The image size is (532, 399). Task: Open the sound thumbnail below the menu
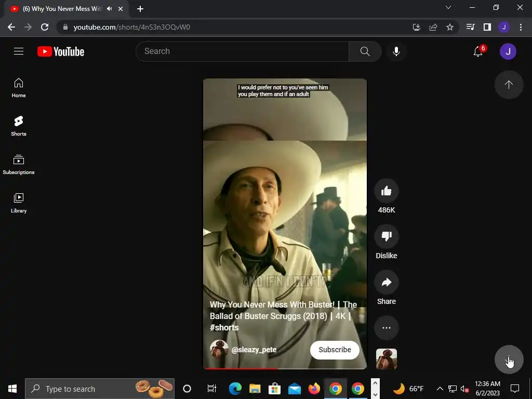(x=387, y=358)
